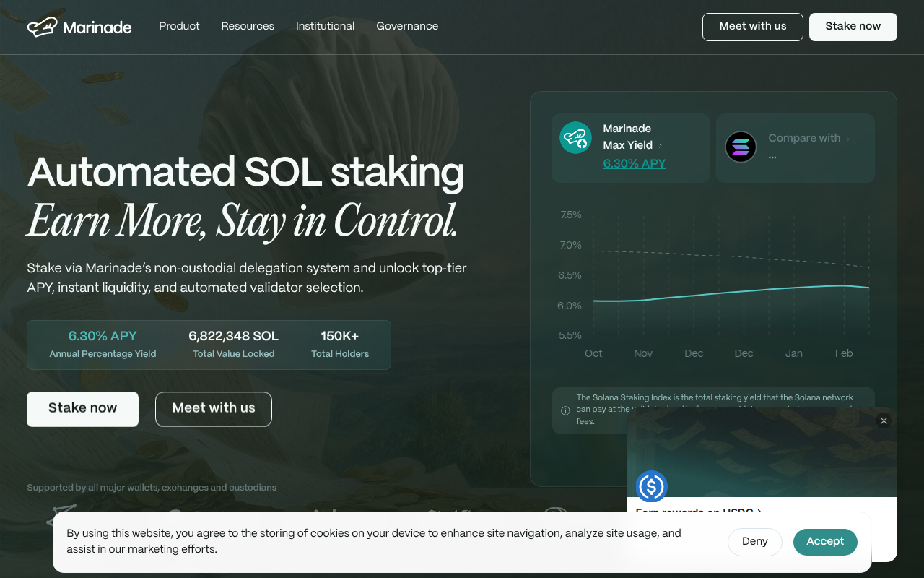Click the USDC dollar coin icon
This screenshot has width=924, height=578.
click(x=652, y=486)
